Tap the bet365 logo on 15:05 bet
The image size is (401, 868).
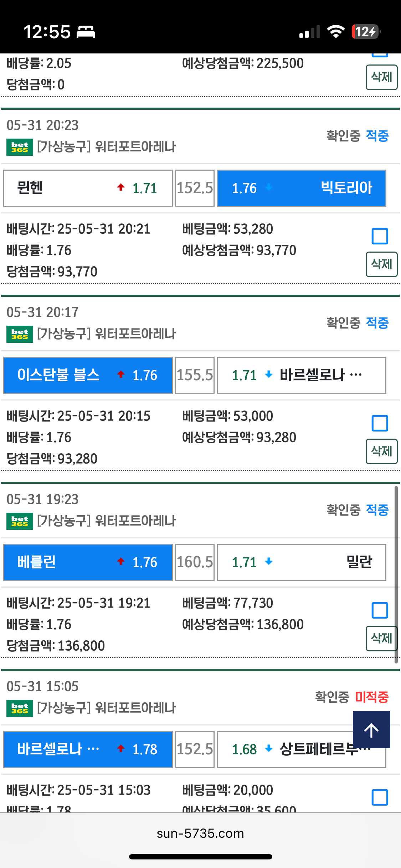[20, 708]
